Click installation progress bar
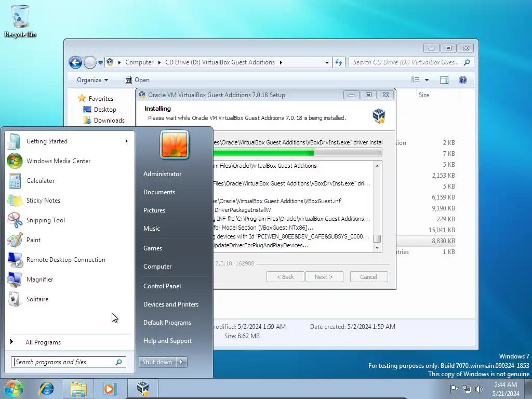 coord(297,153)
